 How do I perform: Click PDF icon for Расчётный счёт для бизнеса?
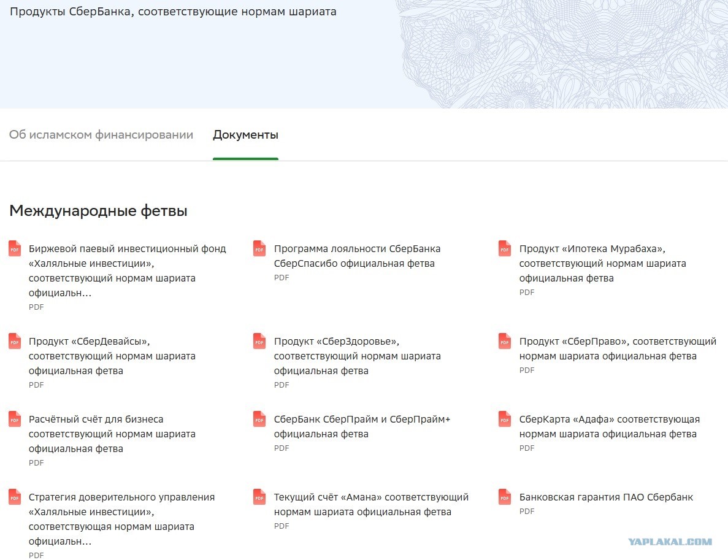[15, 419]
